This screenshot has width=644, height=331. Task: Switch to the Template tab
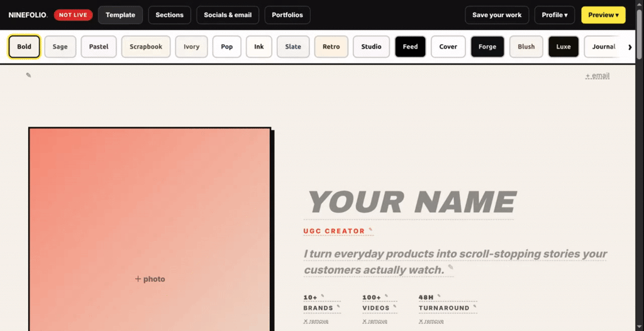[x=120, y=15]
